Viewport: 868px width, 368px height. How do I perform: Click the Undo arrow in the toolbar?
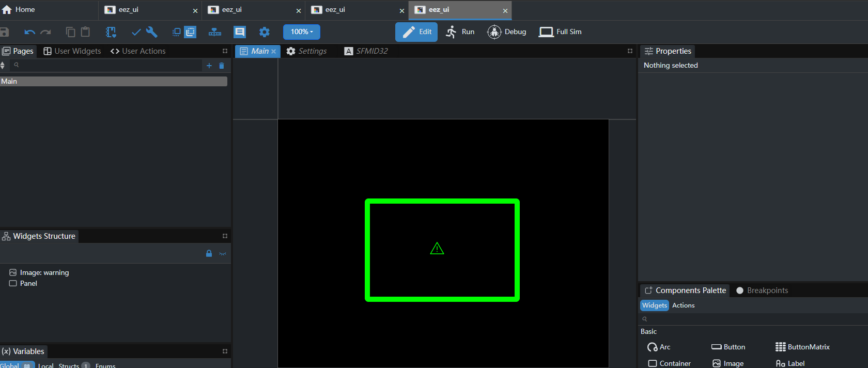pos(29,32)
